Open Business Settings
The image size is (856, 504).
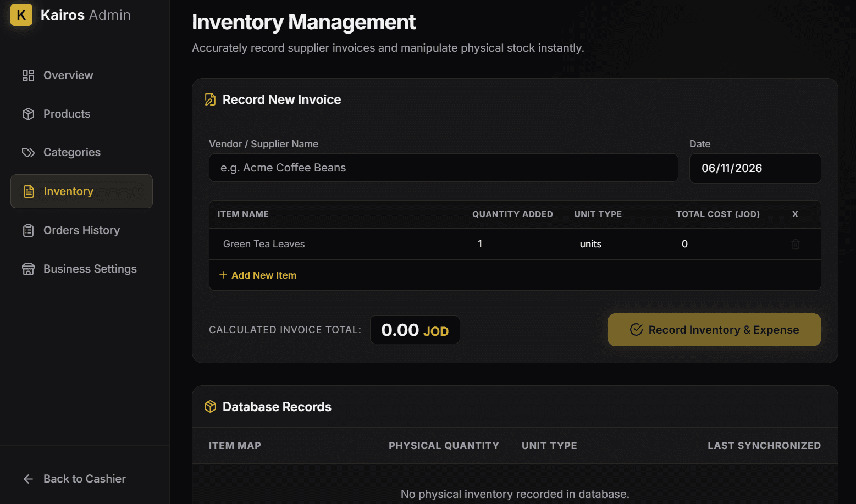point(81,269)
